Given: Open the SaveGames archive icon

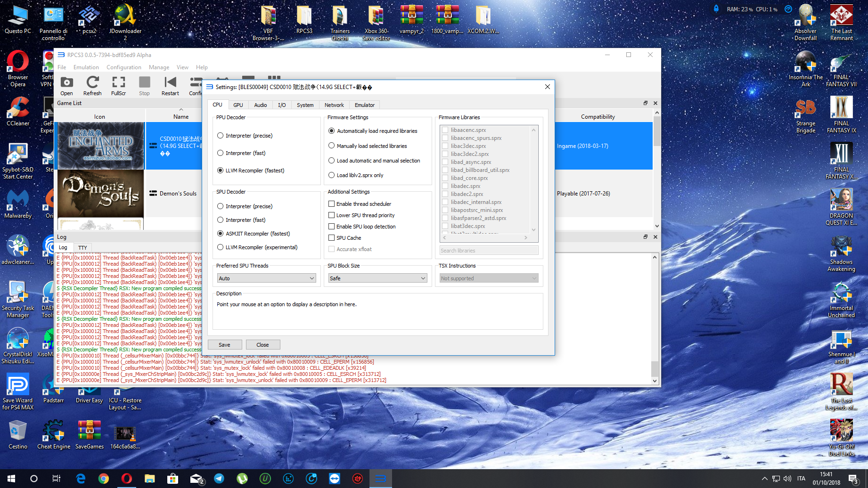Looking at the screenshot, I should coord(90,434).
